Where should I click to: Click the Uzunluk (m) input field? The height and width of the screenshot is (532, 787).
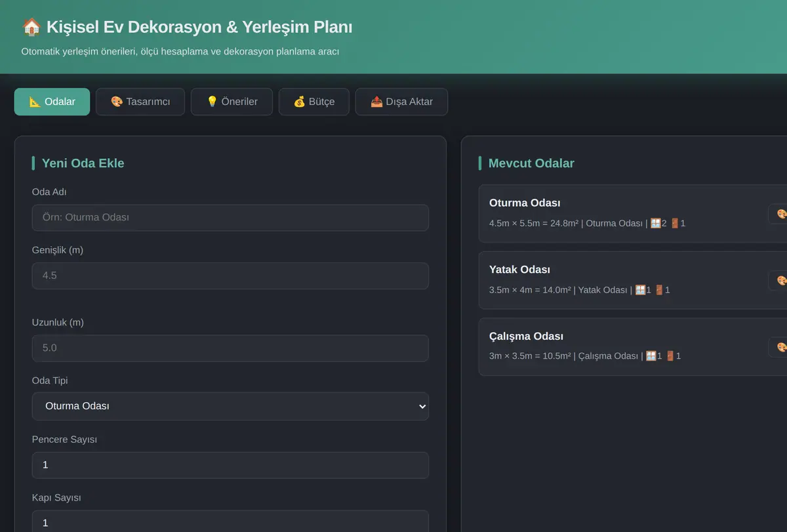[230, 348]
